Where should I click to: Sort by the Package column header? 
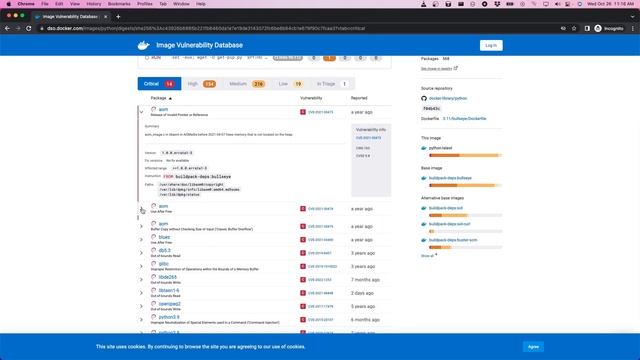click(x=161, y=98)
